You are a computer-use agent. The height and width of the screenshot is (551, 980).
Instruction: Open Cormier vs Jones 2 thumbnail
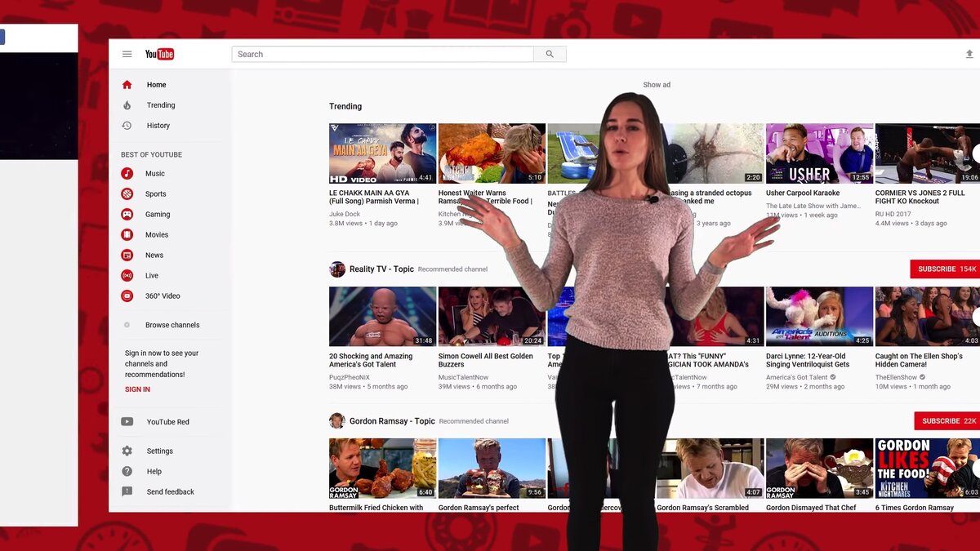tap(928, 153)
